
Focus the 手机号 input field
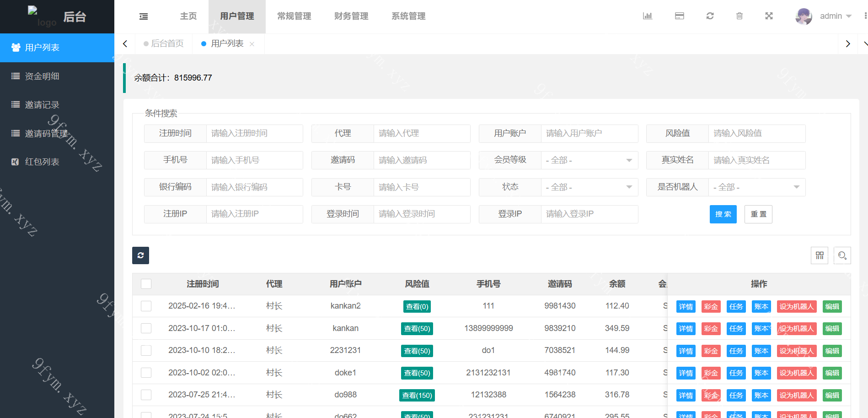click(255, 160)
